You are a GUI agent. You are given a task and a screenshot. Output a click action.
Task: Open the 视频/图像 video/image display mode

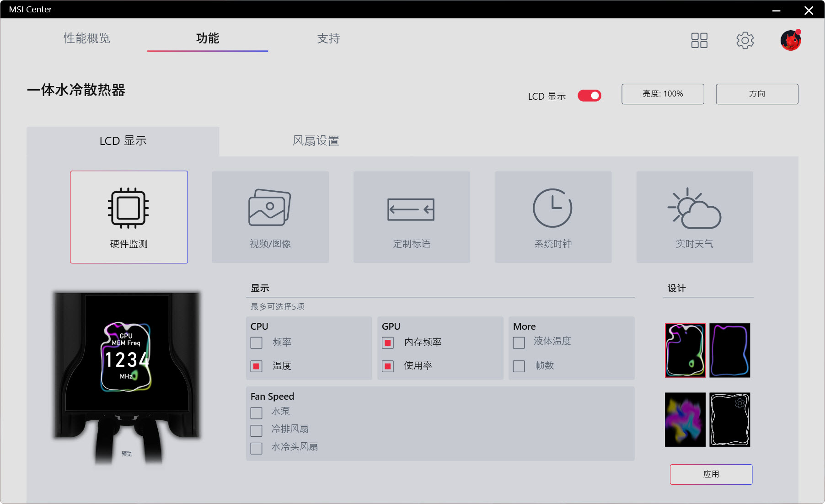tap(270, 217)
